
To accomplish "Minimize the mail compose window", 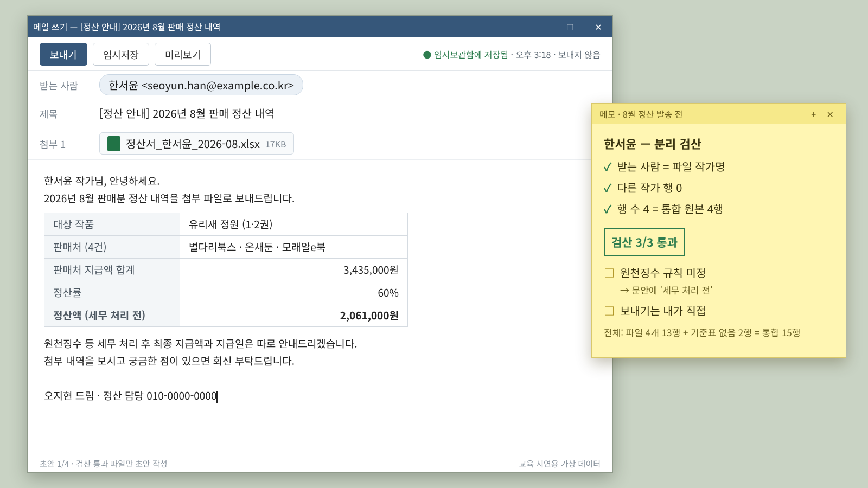I will [x=542, y=27].
